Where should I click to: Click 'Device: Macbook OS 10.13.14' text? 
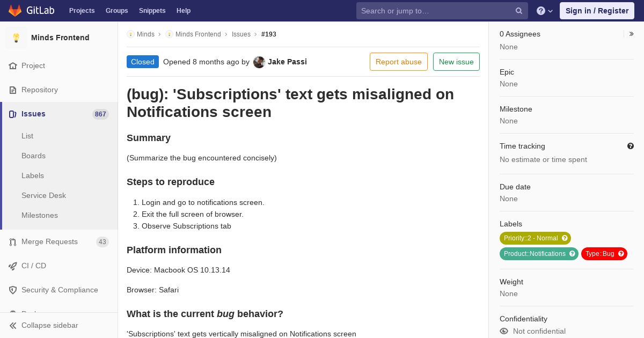pyautogui.click(x=178, y=270)
